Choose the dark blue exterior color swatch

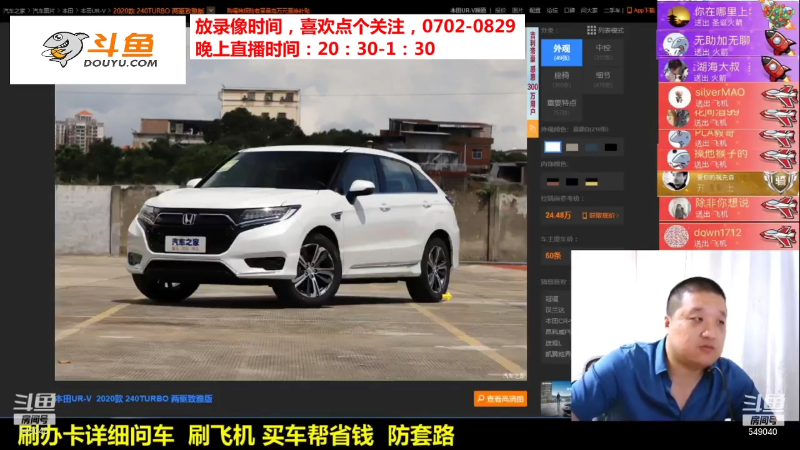pos(592,147)
